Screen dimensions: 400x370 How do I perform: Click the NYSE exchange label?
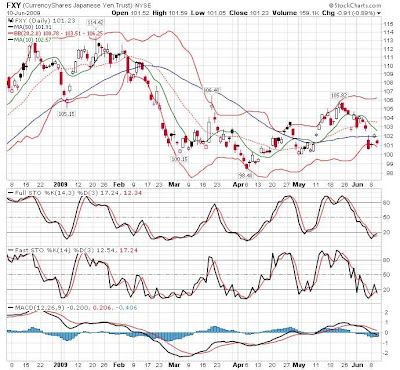(142, 6)
